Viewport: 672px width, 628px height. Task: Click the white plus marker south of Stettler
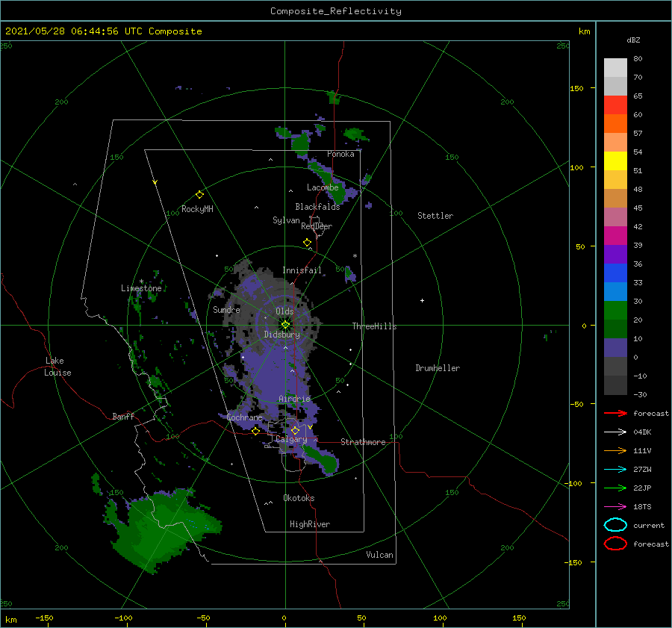point(422,300)
